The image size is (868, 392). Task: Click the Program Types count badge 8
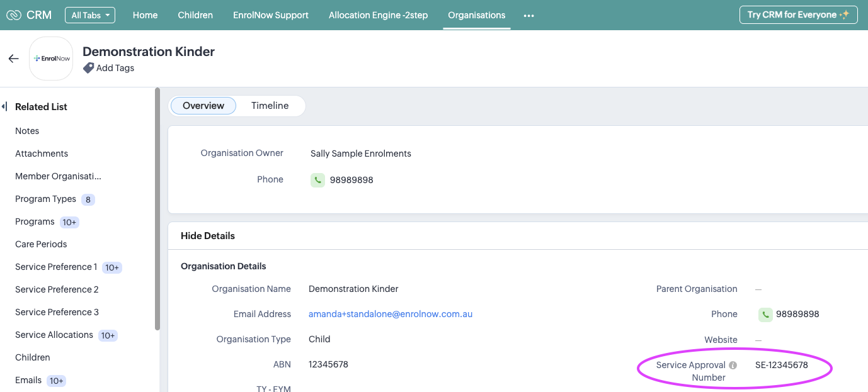tap(88, 199)
